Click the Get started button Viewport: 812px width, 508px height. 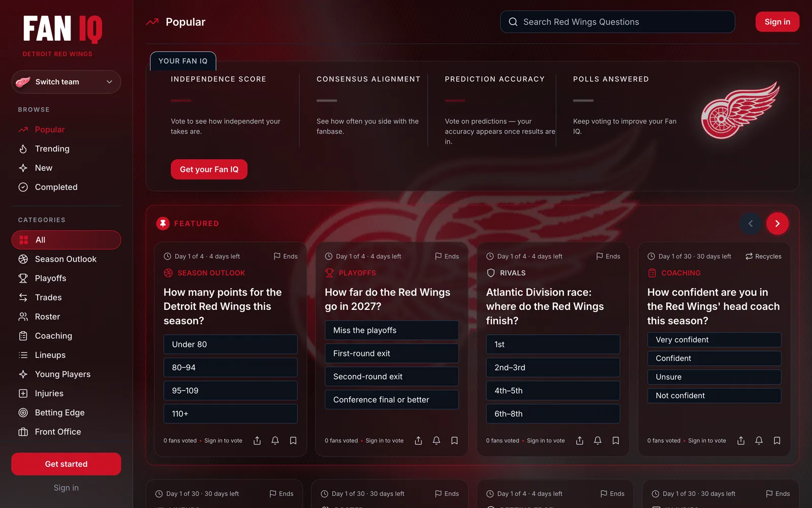click(66, 464)
